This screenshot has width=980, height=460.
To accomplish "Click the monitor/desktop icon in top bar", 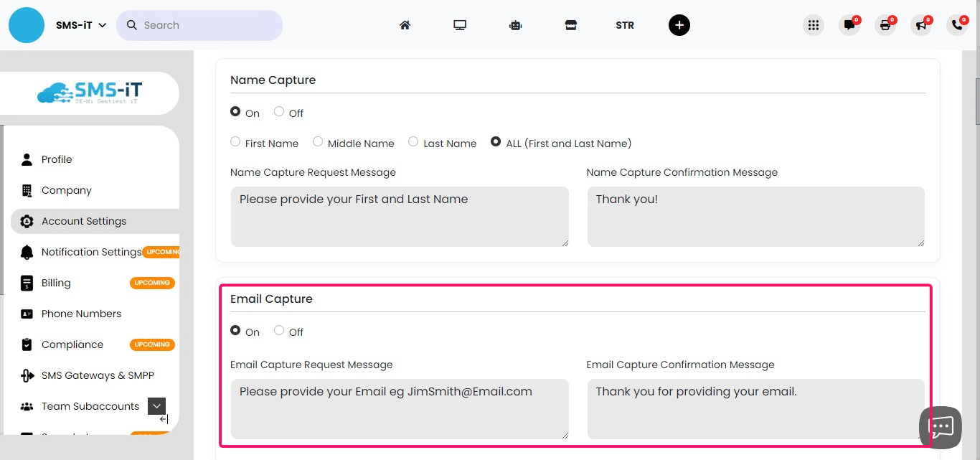I will click(459, 24).
